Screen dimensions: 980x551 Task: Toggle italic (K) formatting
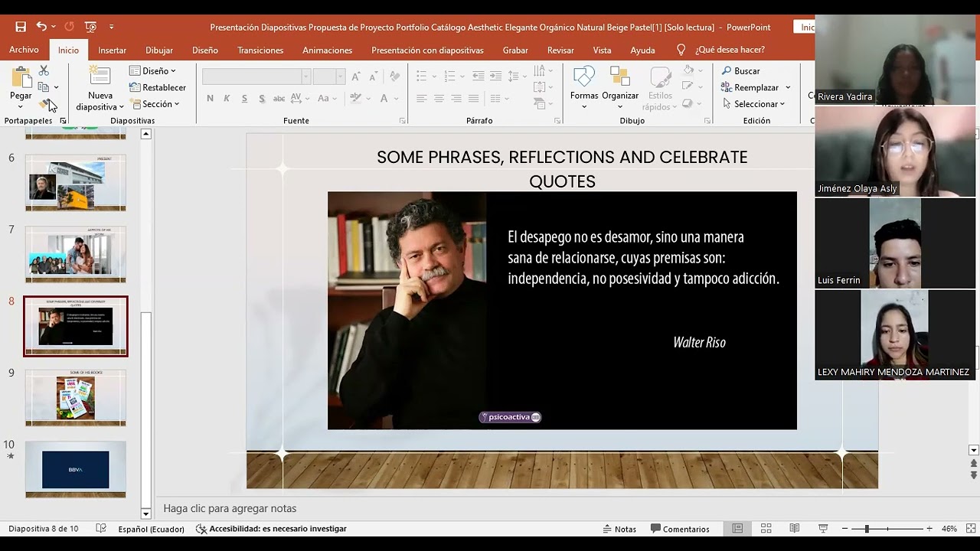click(227, 98)
